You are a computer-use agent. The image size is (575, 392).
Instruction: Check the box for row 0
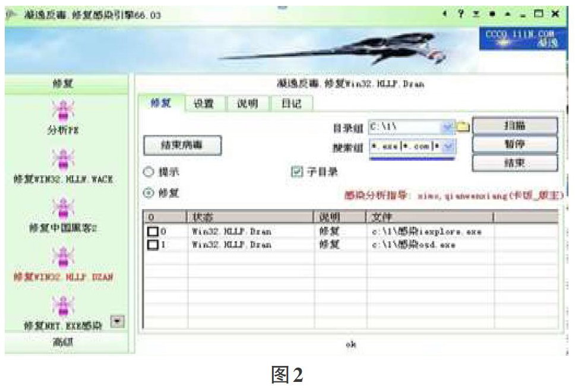click(x=153, y=232)
